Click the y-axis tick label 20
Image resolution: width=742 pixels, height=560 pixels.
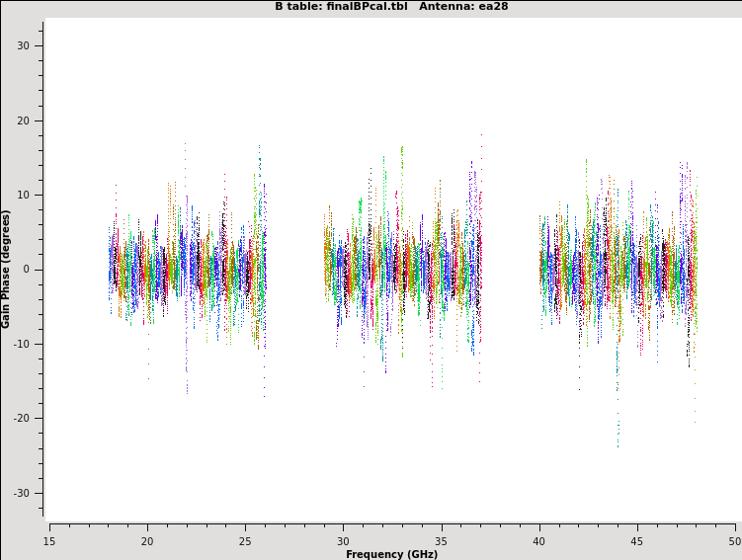(x=24, y=120)
